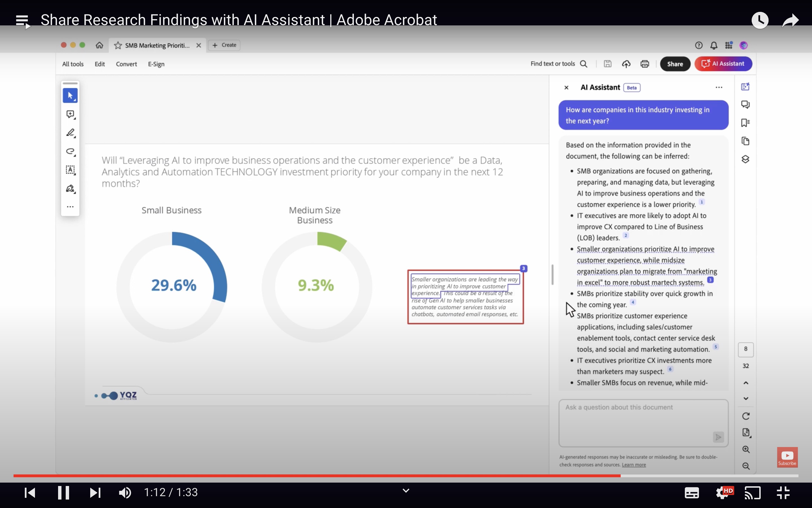
Task: Click the Find text or tools search
Action: point(559,64)
